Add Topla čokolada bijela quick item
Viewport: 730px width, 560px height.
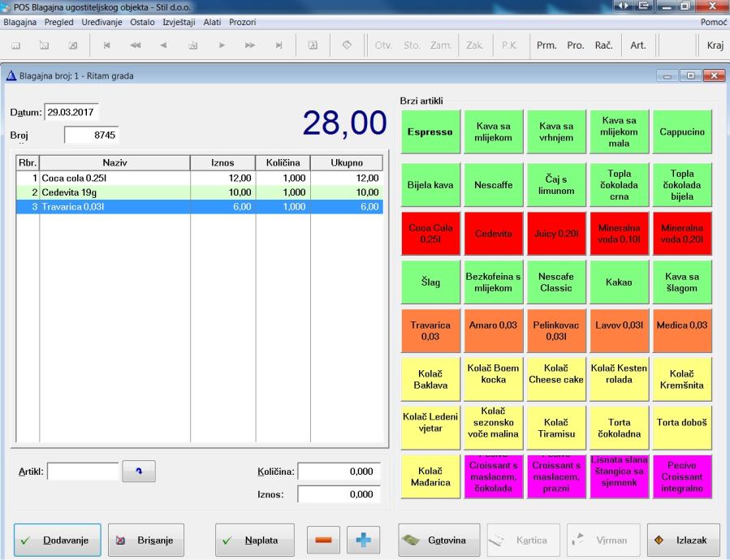pos(682,185)
